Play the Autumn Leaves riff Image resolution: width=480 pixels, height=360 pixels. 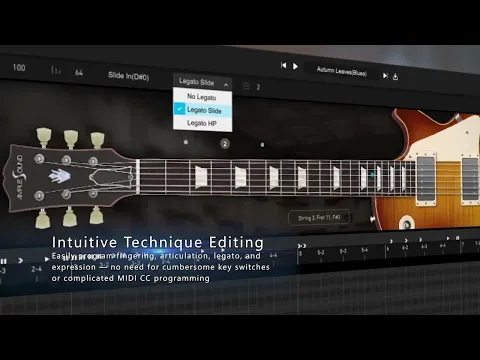[295, 66]
